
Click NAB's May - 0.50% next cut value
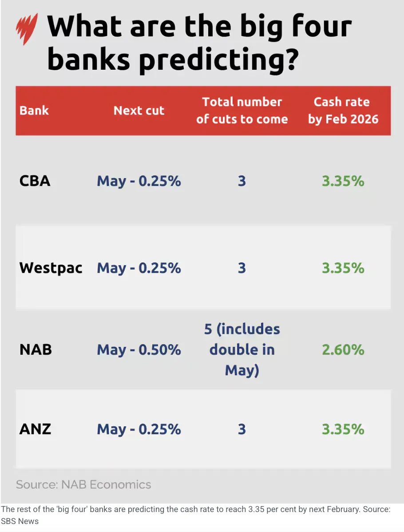pyautogui.click(x=139, y=350)
